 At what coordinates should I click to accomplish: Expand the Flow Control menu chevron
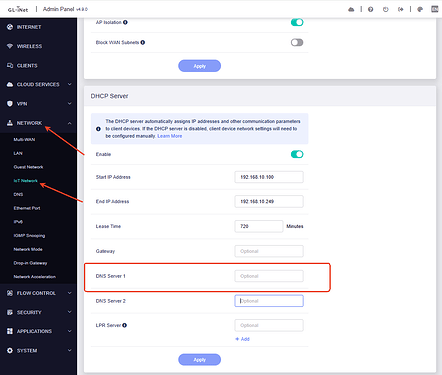click(70, 293)
